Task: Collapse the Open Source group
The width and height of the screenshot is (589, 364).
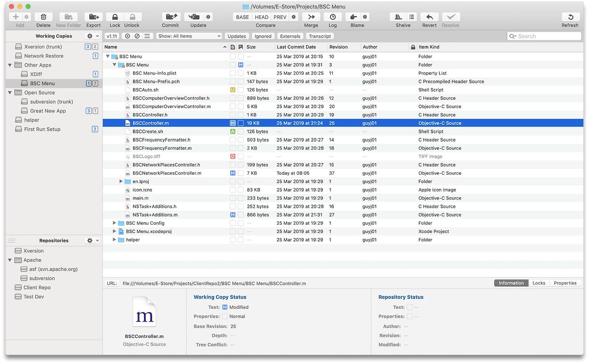Action: 10,92
